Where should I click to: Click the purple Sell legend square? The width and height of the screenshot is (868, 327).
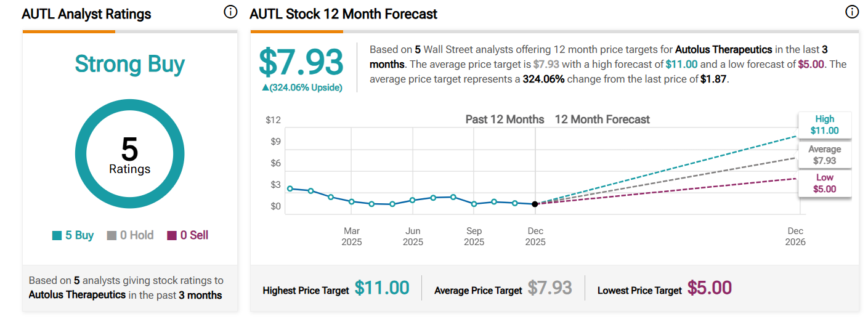point(172,235)
